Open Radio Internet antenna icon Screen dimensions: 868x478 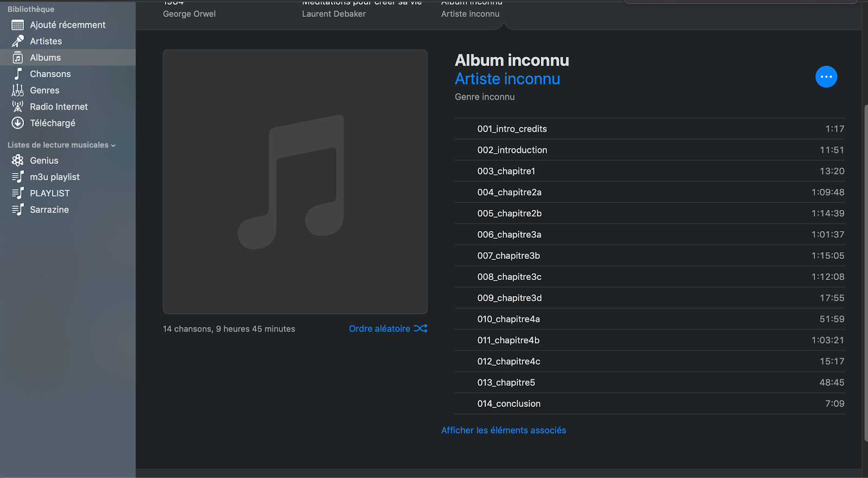click(x=17, y=107)
